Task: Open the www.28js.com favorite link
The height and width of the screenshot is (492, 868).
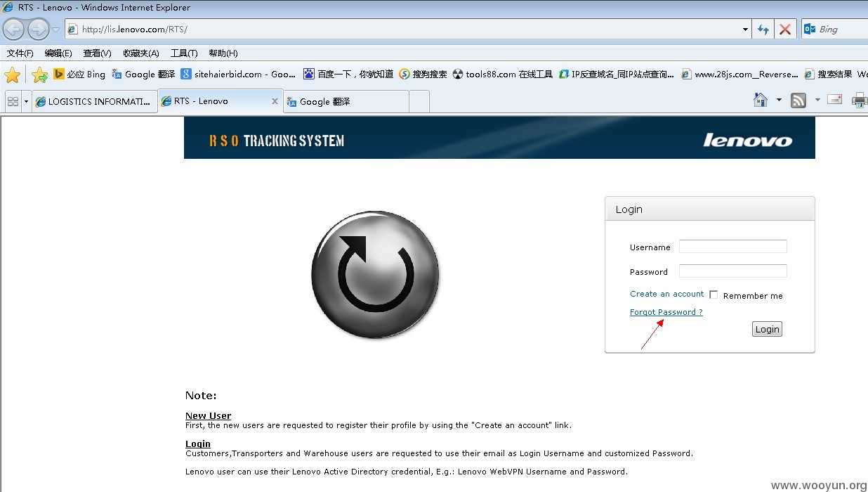Action: 739,74
